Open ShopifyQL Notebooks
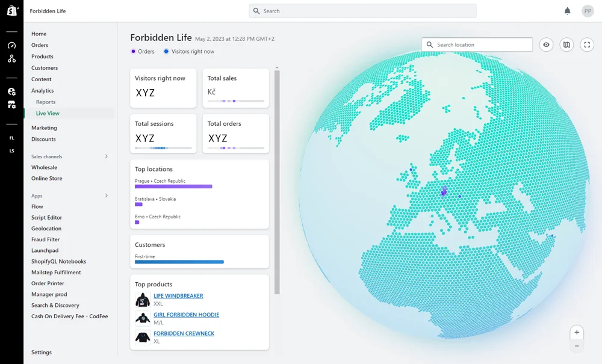 (x=59, y=262)
